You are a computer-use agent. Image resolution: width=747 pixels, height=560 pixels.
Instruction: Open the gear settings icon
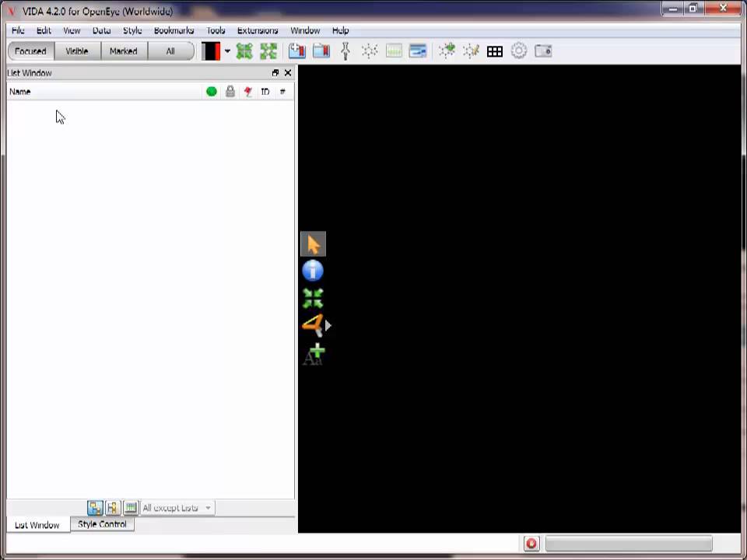click(519, 51)
